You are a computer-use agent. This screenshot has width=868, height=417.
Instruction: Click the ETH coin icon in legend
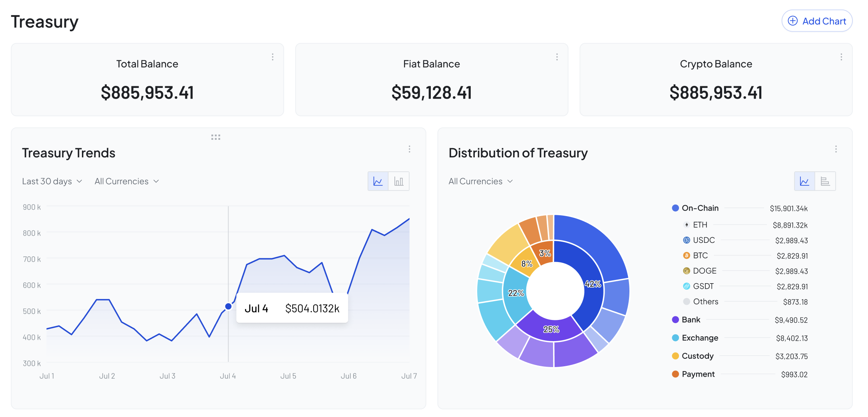click(687, 225)
